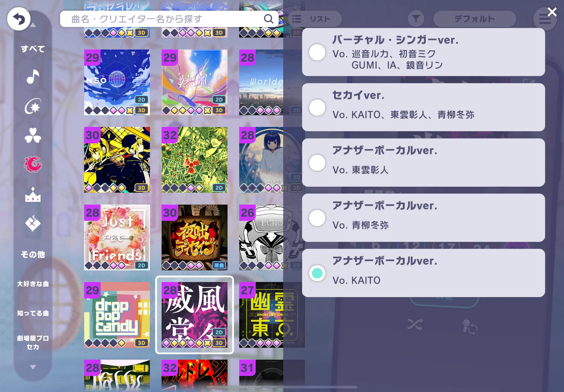564x392 pixels.
Task: Switch to リスト view
Action: pos(315,19)
